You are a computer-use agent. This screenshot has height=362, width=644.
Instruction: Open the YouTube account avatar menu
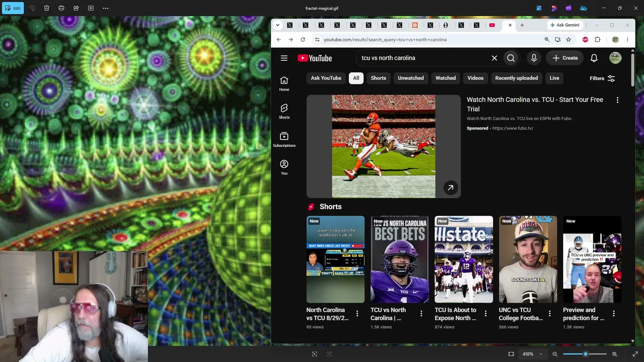pos(615,58)
